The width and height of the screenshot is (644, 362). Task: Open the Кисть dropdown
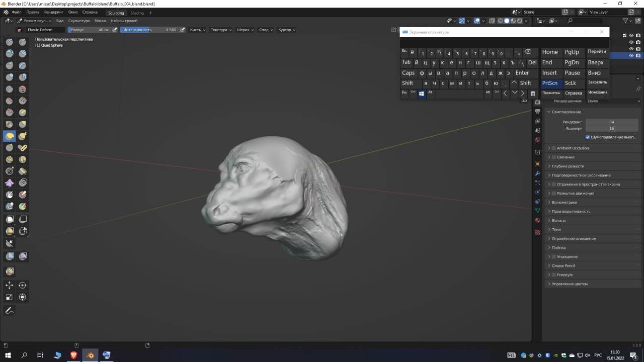(197, 30)
